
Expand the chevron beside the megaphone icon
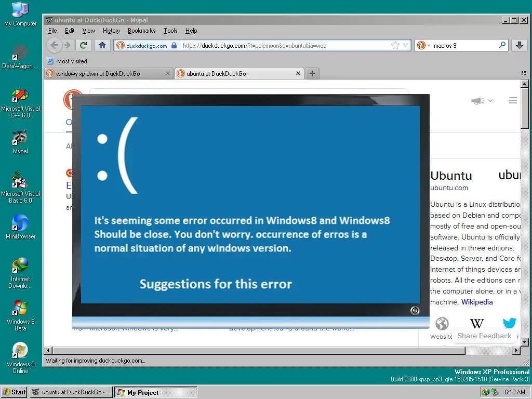coord(490,100)
